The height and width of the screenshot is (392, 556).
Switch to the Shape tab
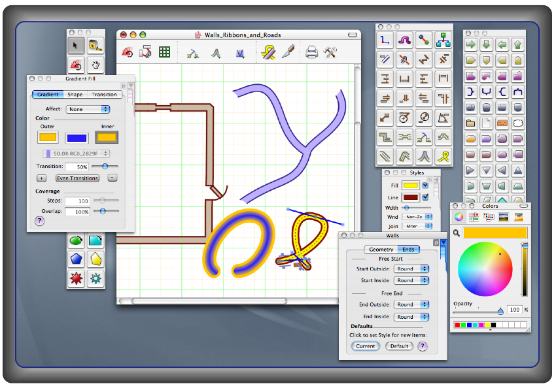75,95
